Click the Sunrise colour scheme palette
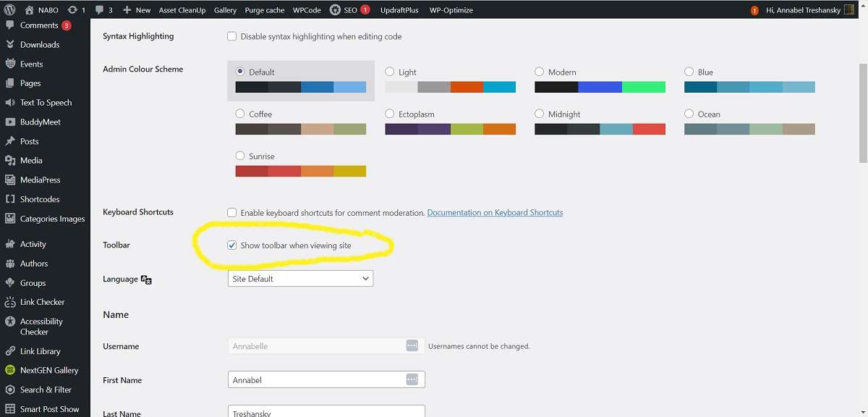The width and height of the screenshot is (868, 417). 300,172
